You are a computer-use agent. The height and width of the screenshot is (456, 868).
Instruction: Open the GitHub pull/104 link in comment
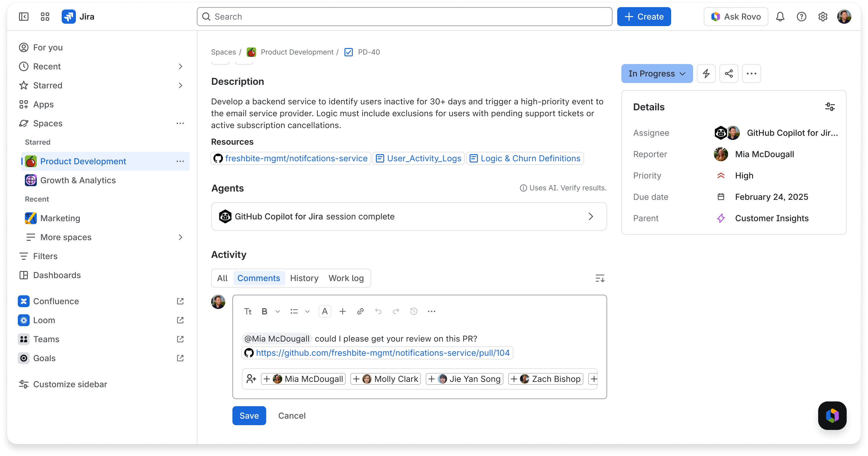point(377,353)
